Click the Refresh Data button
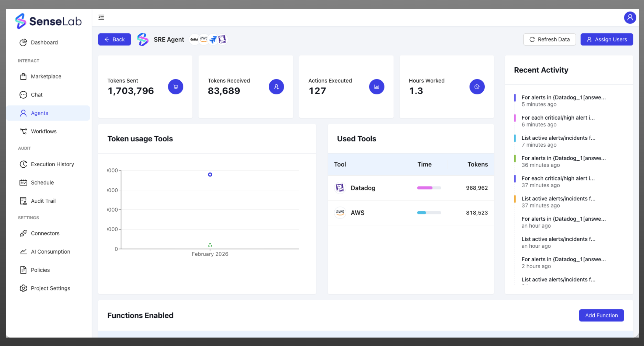Image resolution: width=644 pixels, height=346 pixels. [549, 39]
